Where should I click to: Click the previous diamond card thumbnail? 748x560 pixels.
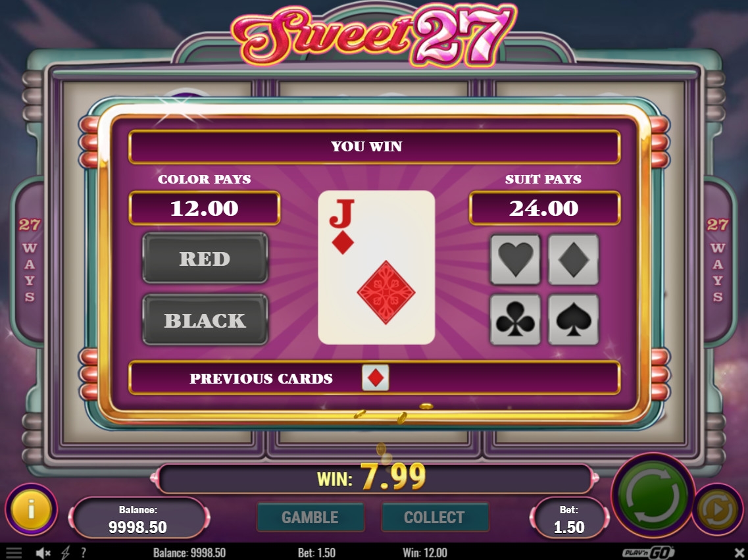[x=376, y=378]
